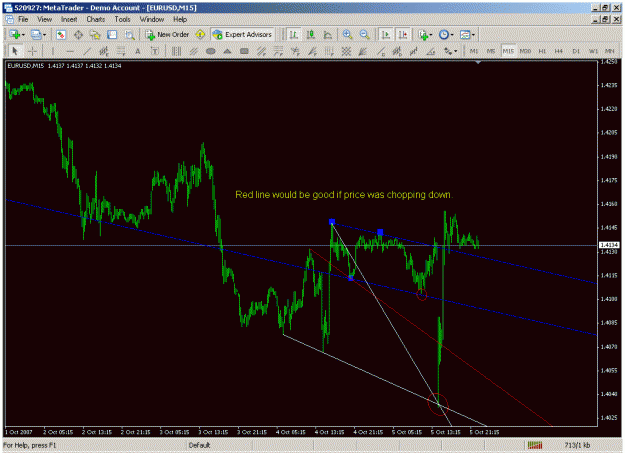Open the Tools menu

click(122, 19)
